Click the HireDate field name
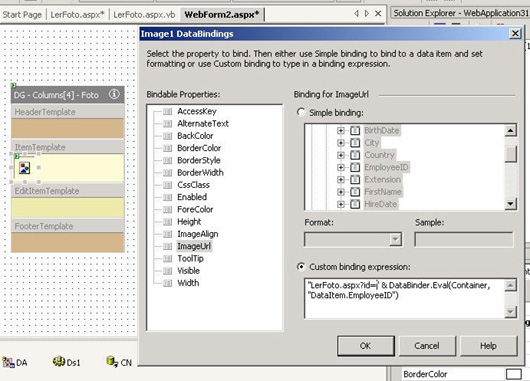 point(381,204)
